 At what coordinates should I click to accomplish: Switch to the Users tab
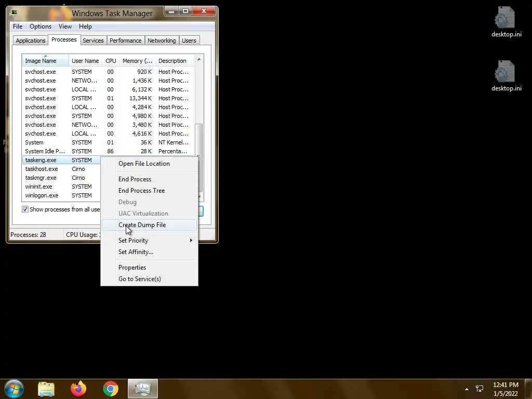point(189,41)
